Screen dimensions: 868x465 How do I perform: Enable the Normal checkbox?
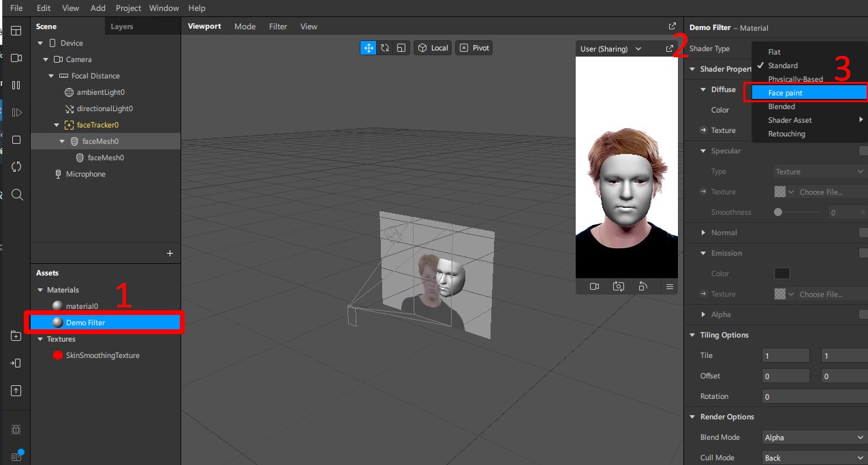[863, 232]
